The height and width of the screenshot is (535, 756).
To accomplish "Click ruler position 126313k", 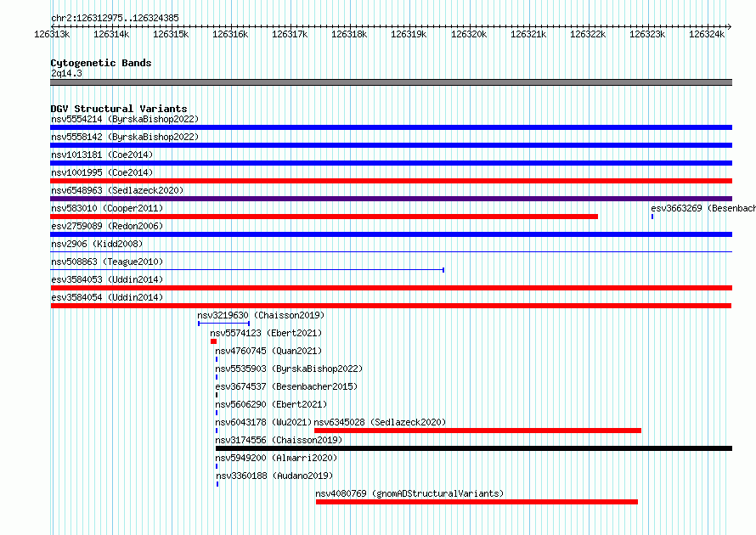I will pos(52,34).
